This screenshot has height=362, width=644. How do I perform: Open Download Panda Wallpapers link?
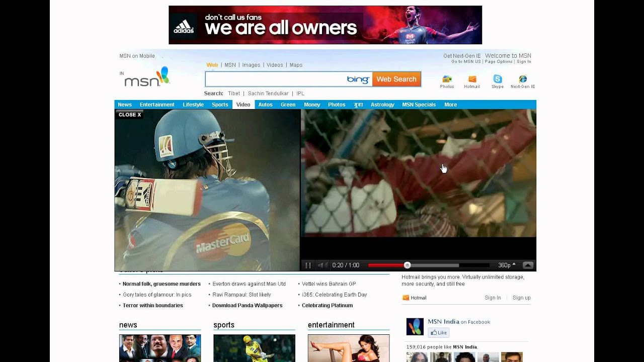pyautogui.click(x=247, y=305)
